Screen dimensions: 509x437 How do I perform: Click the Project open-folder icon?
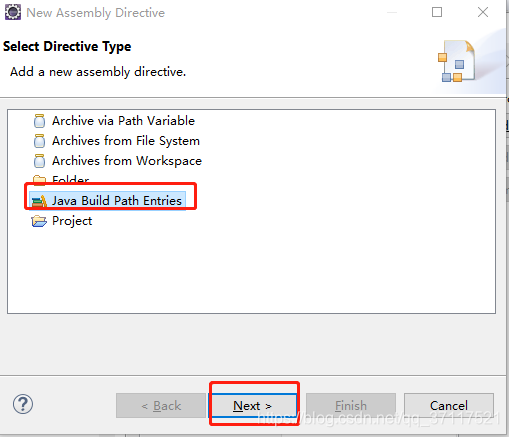pyautogui.click(x=39, y=221)
